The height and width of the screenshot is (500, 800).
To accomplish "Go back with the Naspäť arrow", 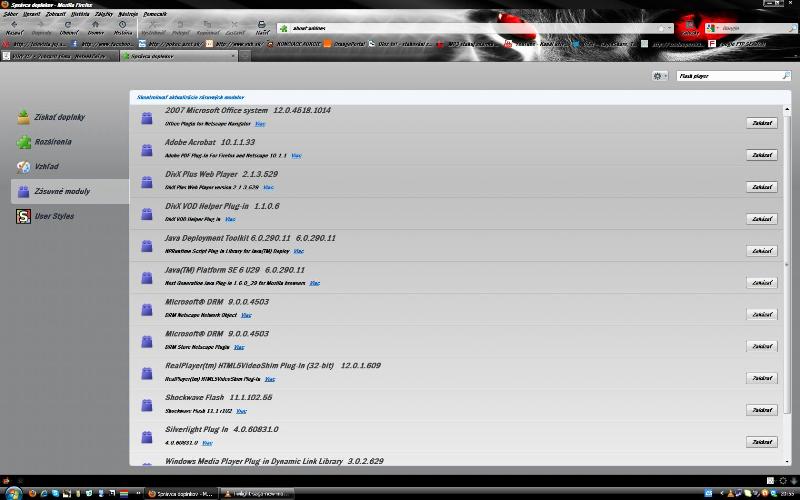I will pos(14,24).
